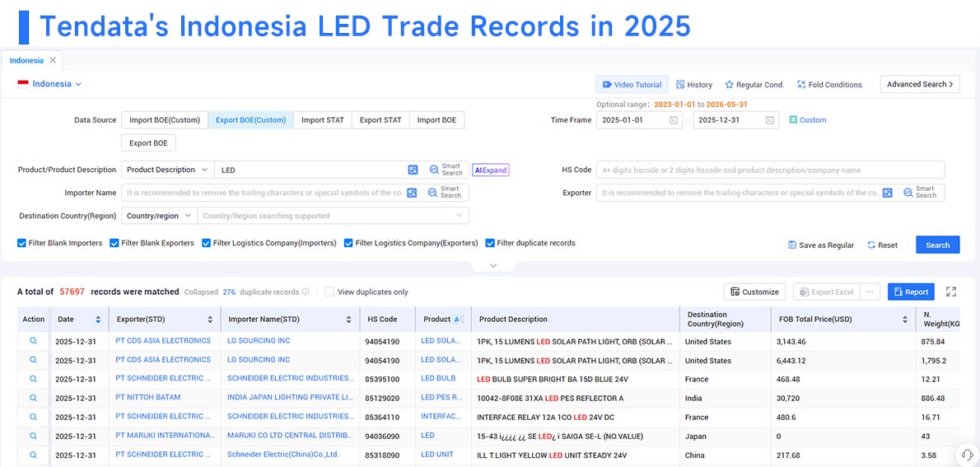The width and height of the screenshot is (980, 467).
Task: Open the Product Description type dropdown
Action: point(167,170)
